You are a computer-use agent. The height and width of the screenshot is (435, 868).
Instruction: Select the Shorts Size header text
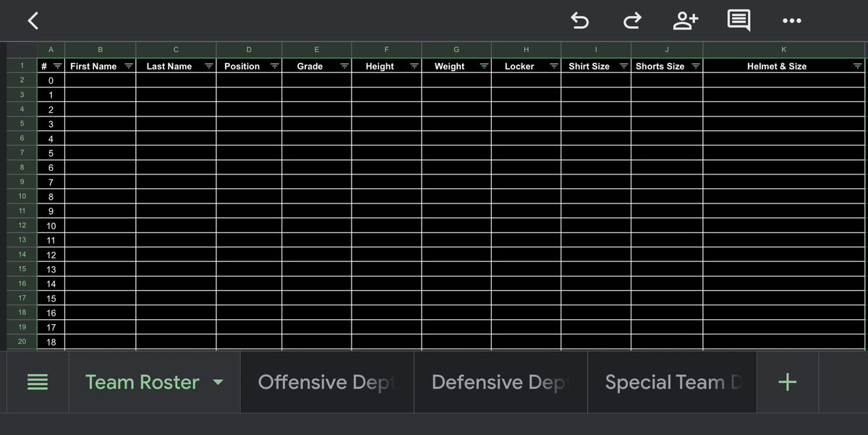[660, 66]
